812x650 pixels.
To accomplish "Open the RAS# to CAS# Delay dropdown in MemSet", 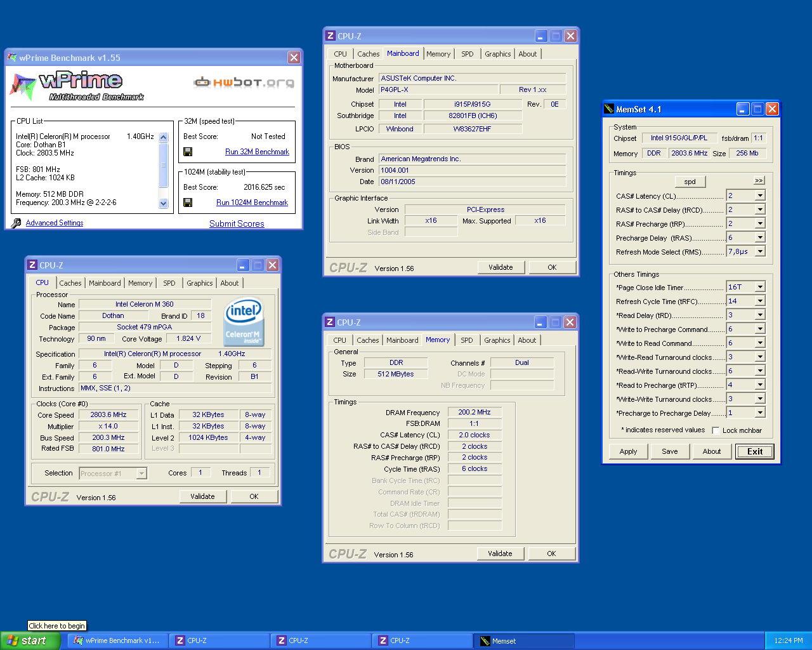I will (759, 209).
